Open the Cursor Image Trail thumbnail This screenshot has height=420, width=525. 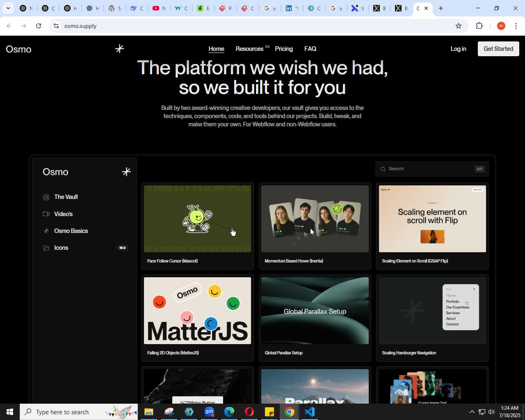tap(432, 386)
